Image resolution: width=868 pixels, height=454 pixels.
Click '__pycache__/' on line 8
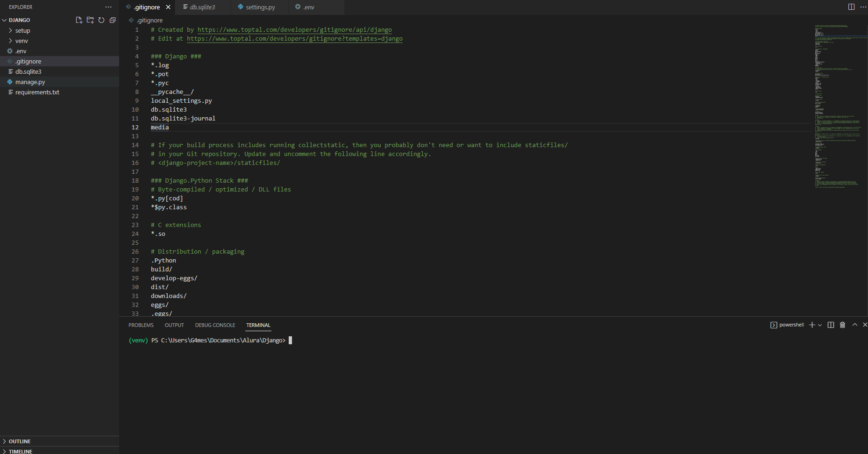pyautogui.click(x=172, y=92)
